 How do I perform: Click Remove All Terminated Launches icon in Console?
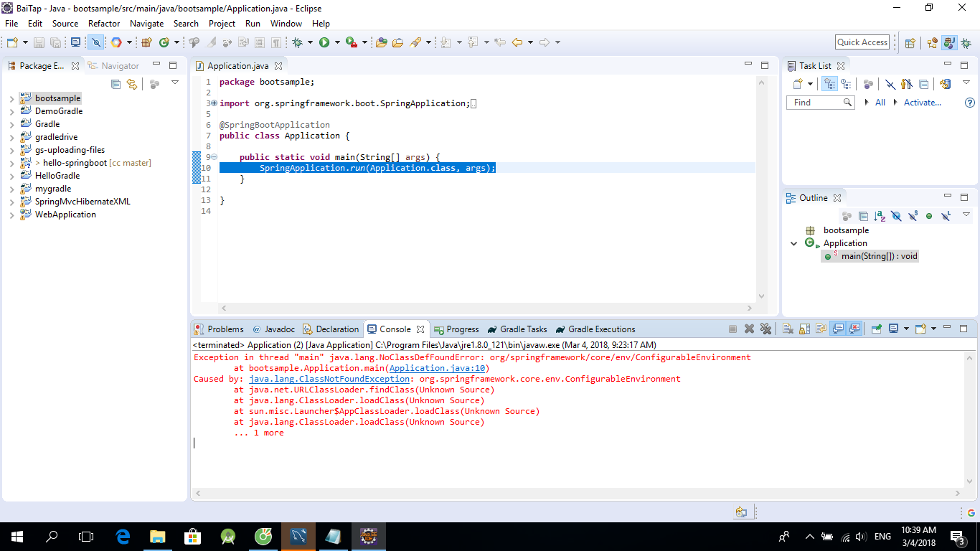[x=765, y=329]
